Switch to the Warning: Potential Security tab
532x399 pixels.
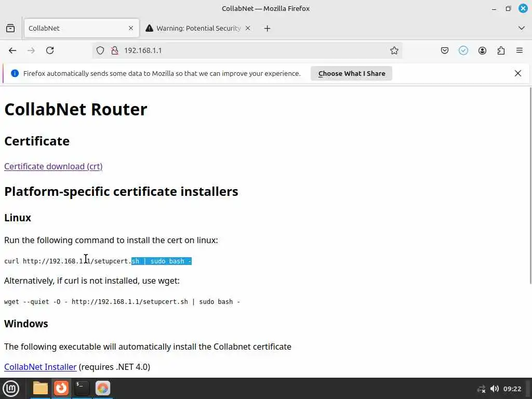pyautogui.click(x=198, y=28)
